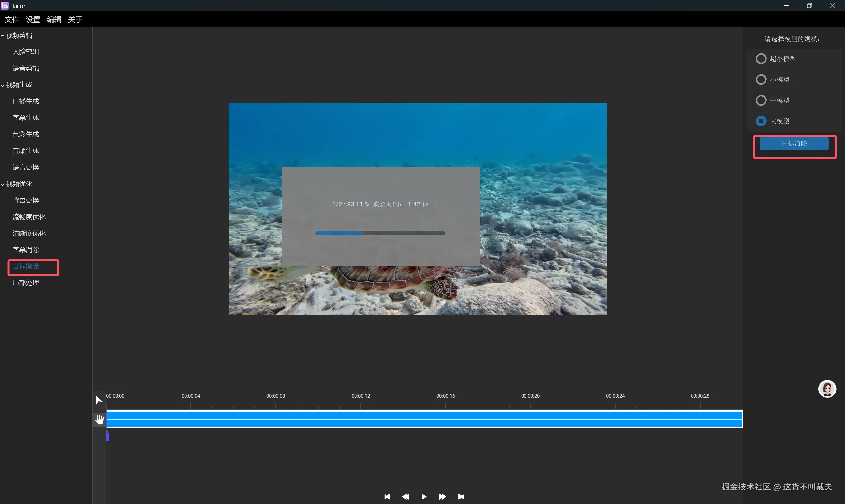Select the hand pan tool

pyautogui.click(x=99, y=420)
